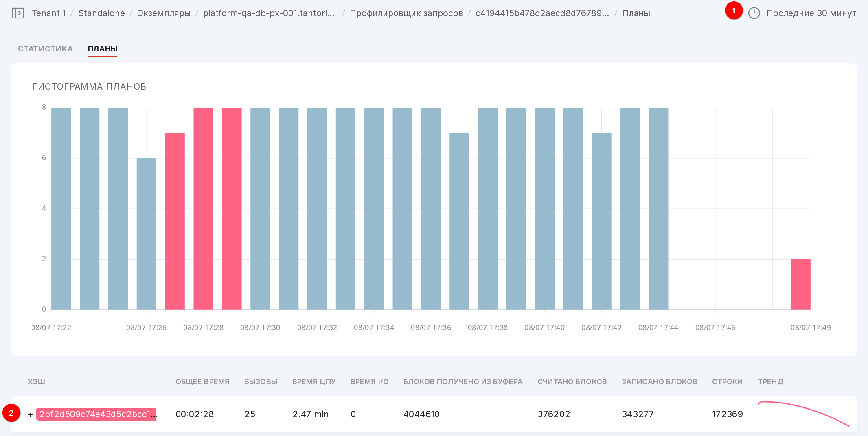
Task: Sort by ВЫЗОВЫ column header
Action: [x=261, y=381]
